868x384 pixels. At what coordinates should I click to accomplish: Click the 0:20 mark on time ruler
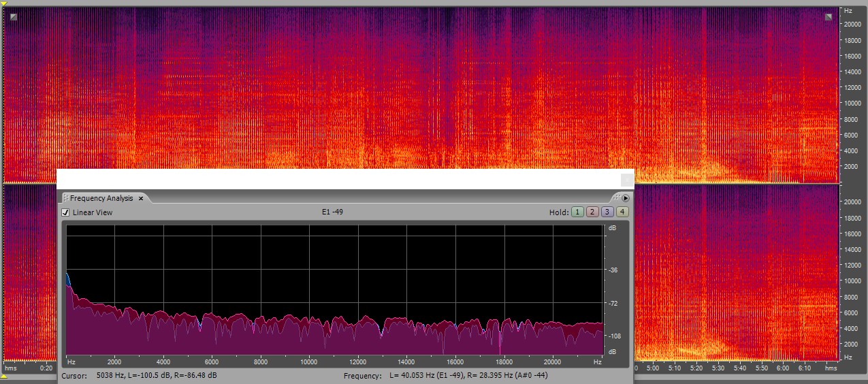pos(46,368)
